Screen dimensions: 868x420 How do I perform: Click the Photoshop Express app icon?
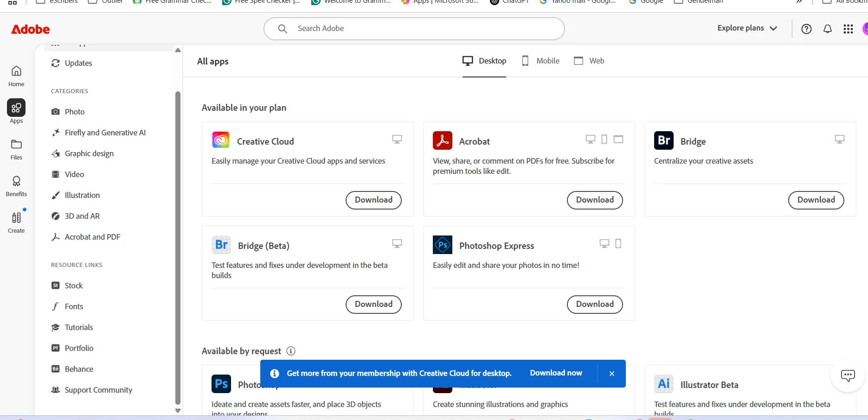pos(443,245)
